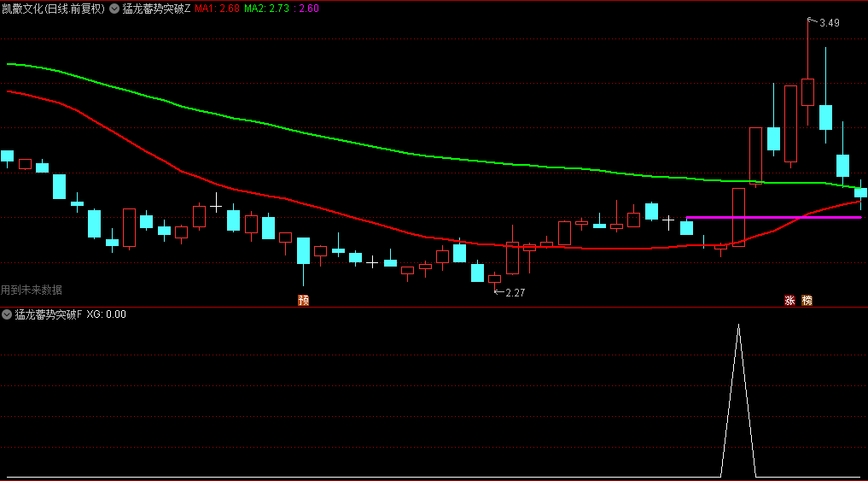Screen dimensions: 868x481
Task: Click the 预 forecast marker icon
Action: (303, 301)
